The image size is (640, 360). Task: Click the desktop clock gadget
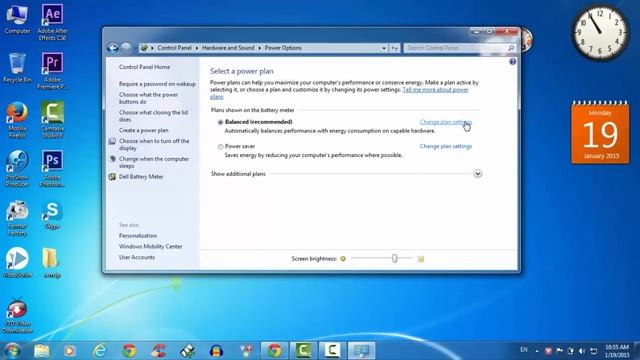pyautogui.click(x=600, y=32)
